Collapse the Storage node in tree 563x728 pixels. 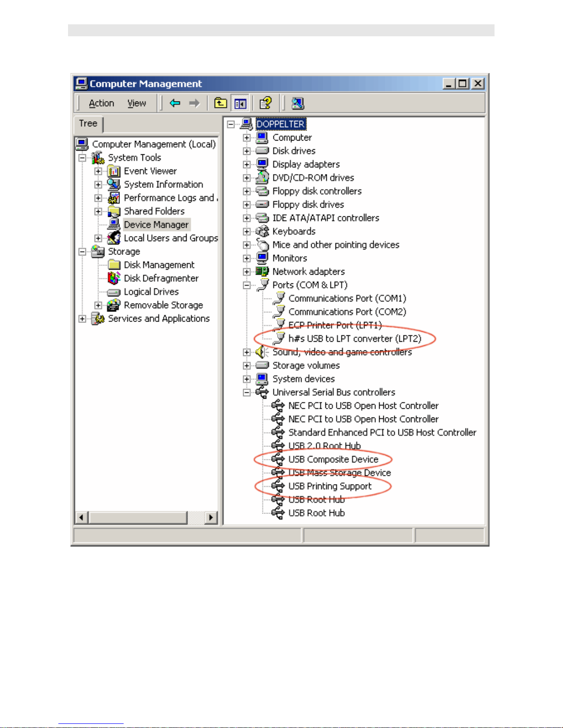pyautogui.click(x=82, y=252)
